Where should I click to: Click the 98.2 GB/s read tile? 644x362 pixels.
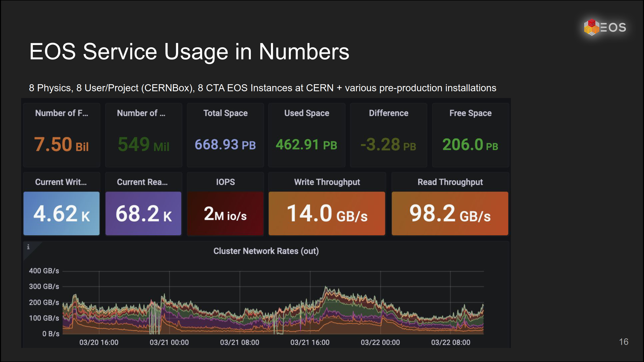coord(450,213)
